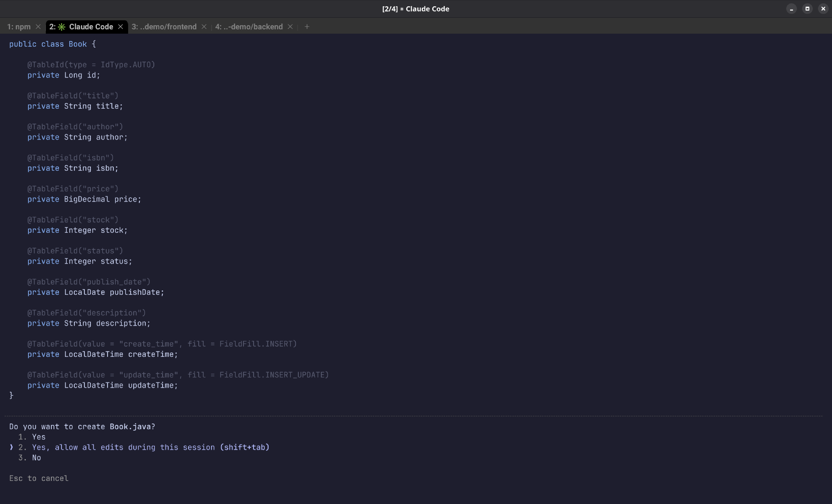Switch to the 4: demo/backend tab
The height and width of the screenshot is (504, 832).
coord(249,27)
